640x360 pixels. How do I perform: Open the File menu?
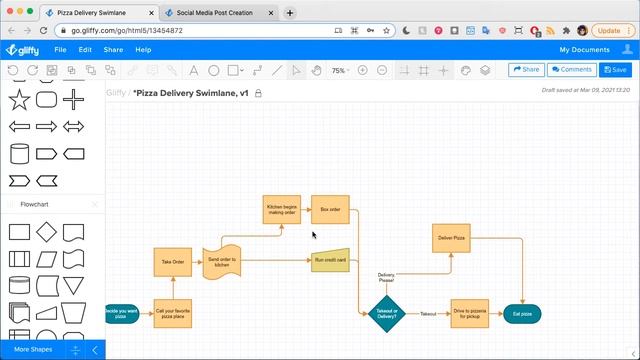point(60,50)
